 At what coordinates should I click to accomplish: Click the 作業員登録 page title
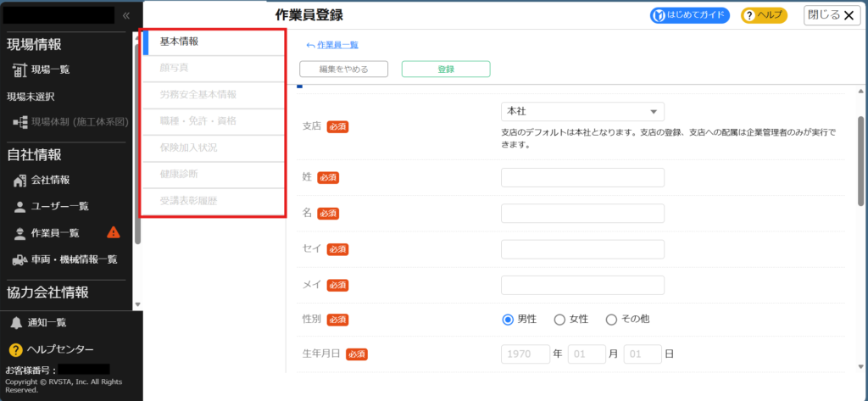tap(309, 15)
